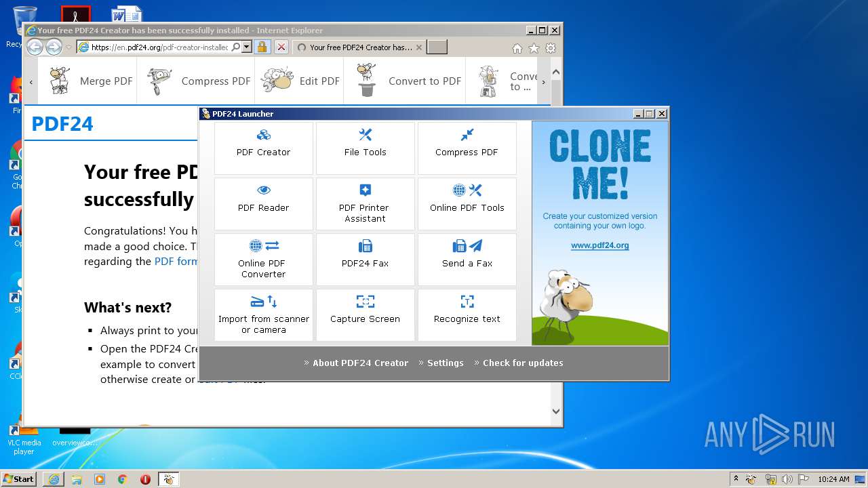Click Internet Explorer forward button
The width and height of the screenshot is (868, 488).
54,47
